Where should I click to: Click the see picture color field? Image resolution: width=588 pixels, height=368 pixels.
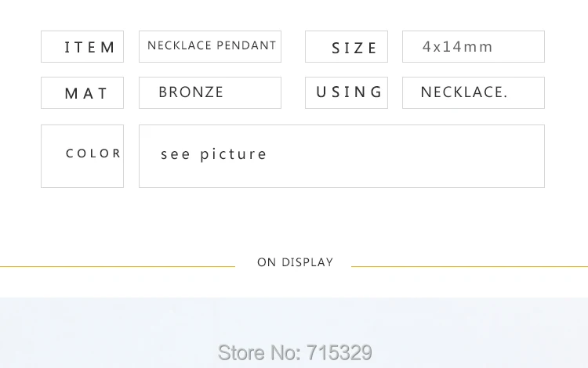coord(342,156)
